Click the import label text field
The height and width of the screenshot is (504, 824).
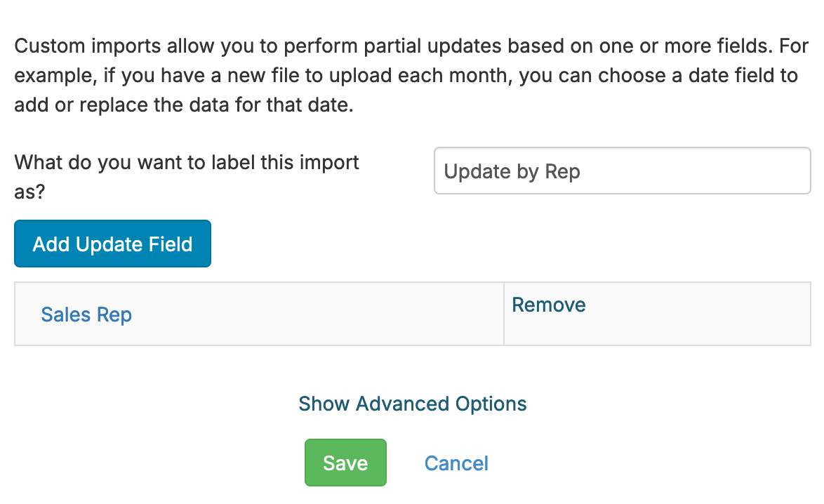click(x=622, y=171)
